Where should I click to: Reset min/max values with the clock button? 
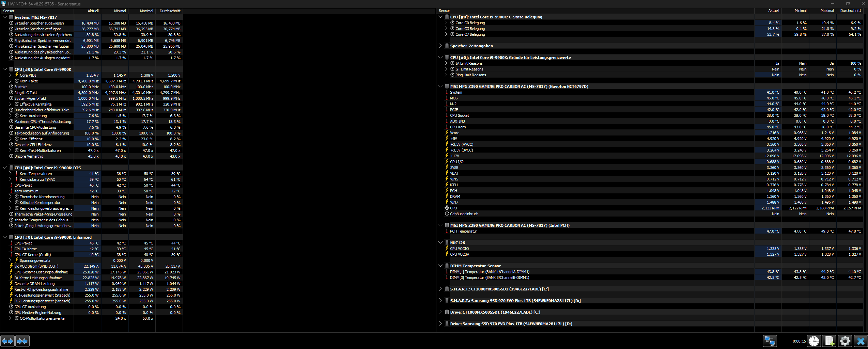[x=814, y=341]
